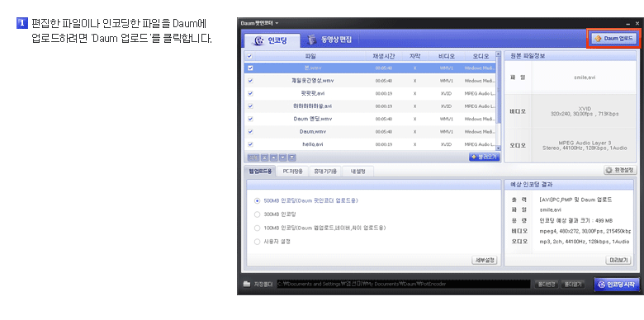Screen dimensions: 644x320
Task: Click the 파일 column header
Action: pos(310,56)
